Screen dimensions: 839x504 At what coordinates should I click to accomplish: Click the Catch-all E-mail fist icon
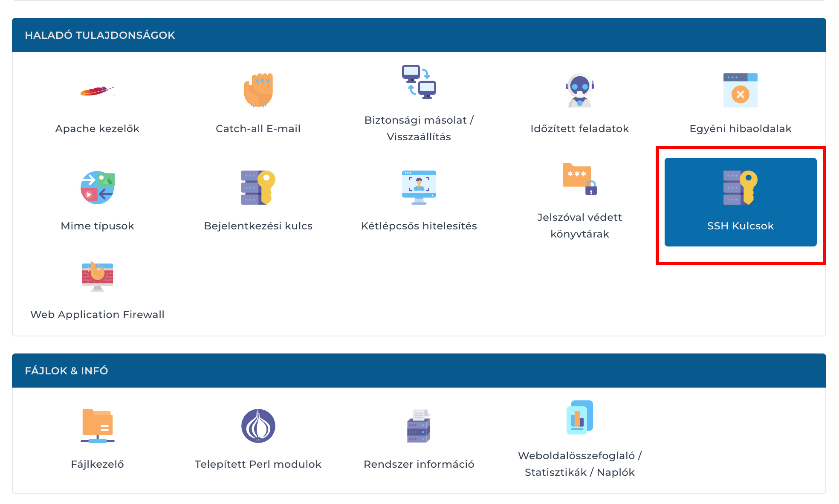click(258, 90)
